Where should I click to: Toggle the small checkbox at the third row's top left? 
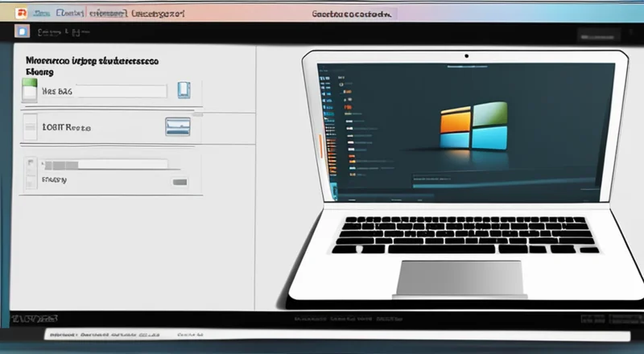(x=31, y=163)
